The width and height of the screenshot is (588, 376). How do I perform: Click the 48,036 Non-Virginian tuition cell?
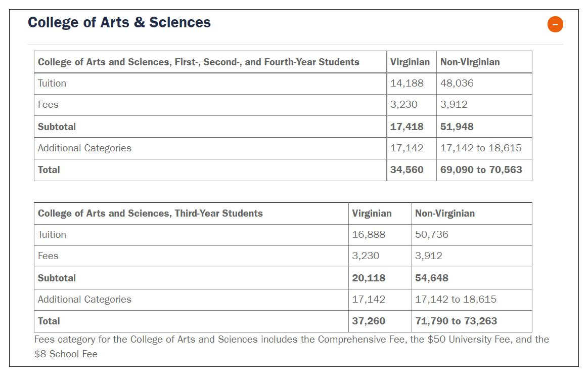(457, 83)
